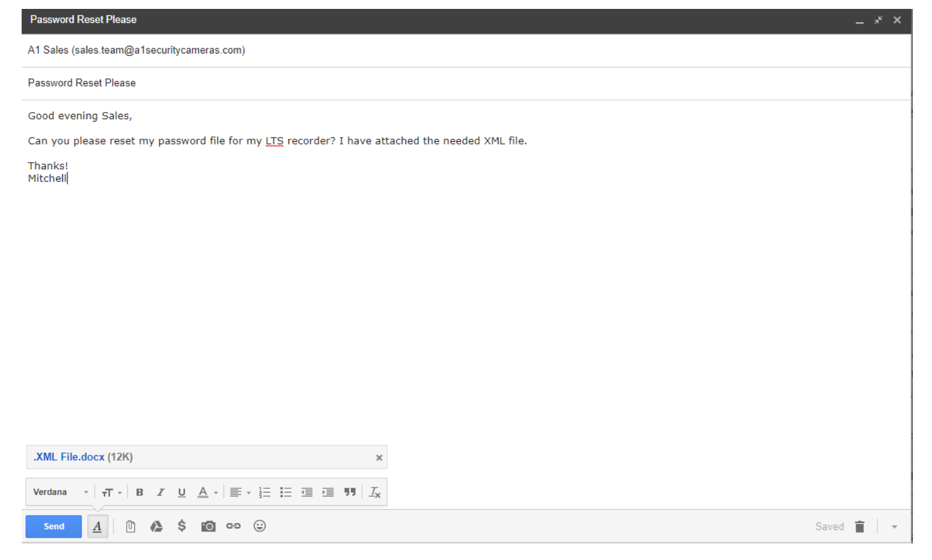Toggle bold formatting
Viewport: 932px width, 560px height.
(x=139, y=492)
